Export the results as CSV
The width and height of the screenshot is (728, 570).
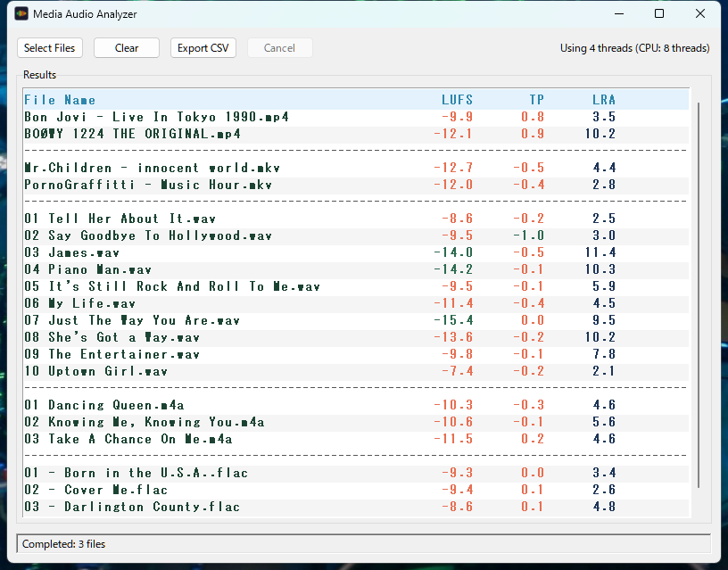point(201,47)
